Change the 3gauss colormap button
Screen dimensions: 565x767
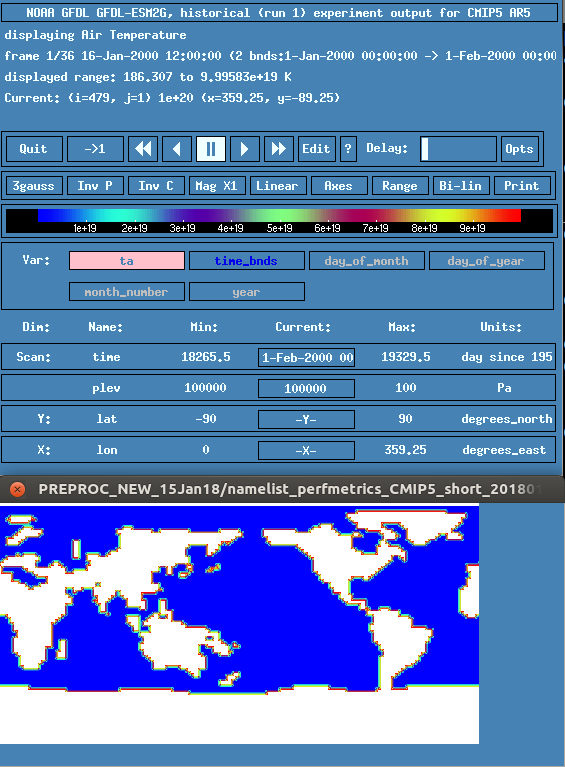(x=34, y=186)
